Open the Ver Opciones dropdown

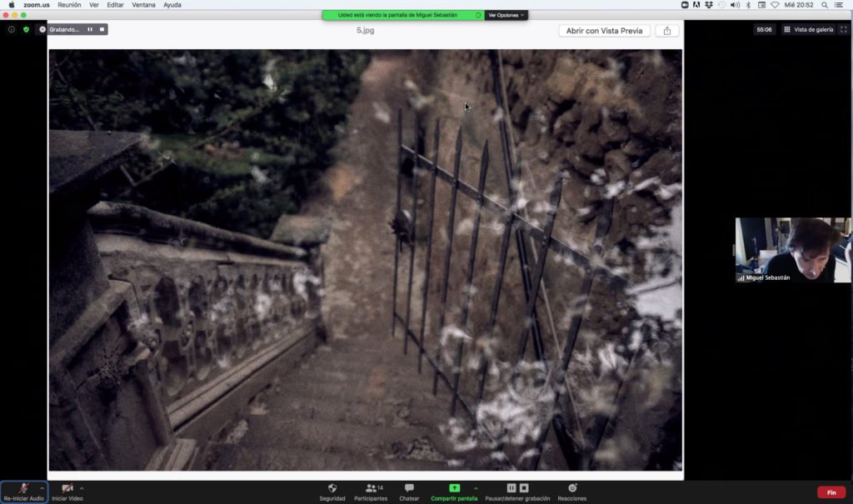point(506,15)
